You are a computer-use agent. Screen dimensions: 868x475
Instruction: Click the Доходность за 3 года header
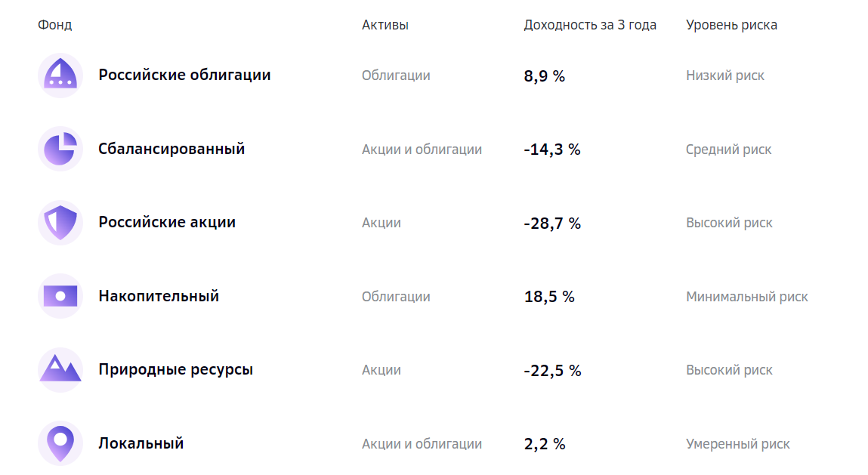click(x=590, y=25)
